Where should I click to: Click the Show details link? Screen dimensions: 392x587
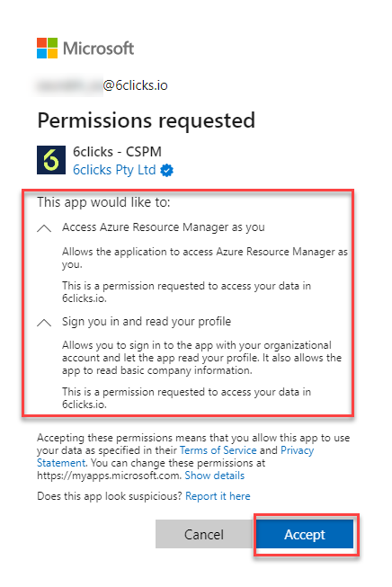point(215,476)
